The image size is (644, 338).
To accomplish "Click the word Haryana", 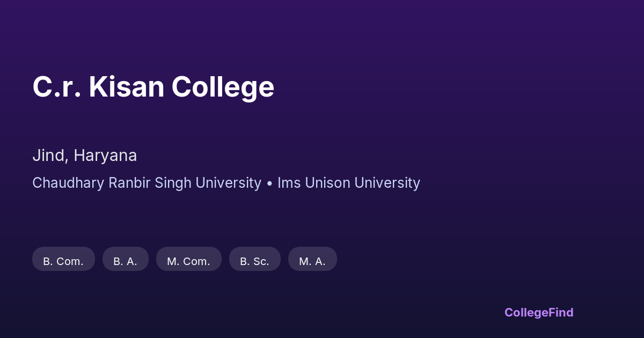I will (105, 156).
